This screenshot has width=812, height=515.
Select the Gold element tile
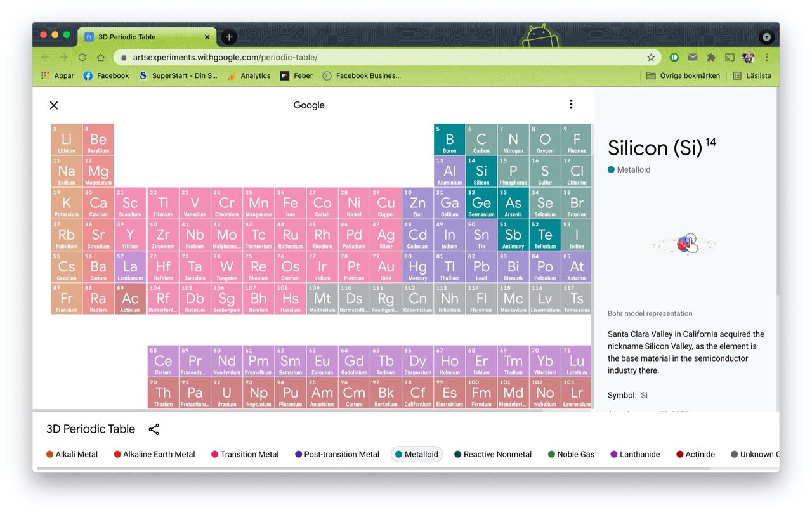click(x=386, y=267)
